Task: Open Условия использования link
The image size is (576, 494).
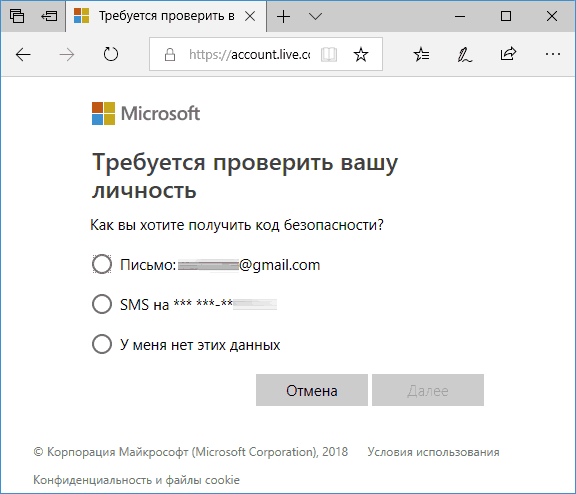Action: click(x=433, y=452)
